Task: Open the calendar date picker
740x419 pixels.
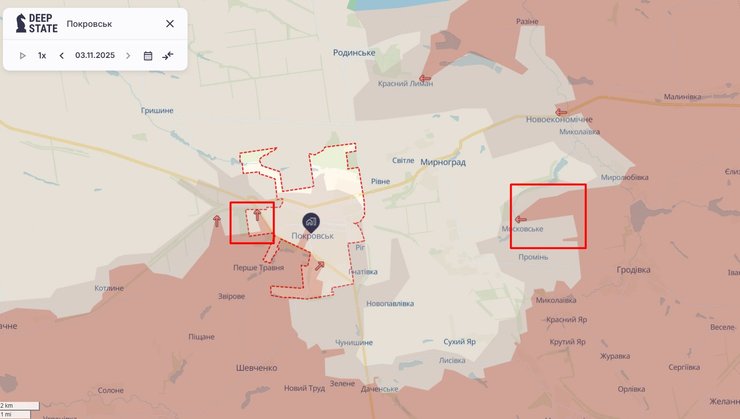Action: click(x=148, y=56)
